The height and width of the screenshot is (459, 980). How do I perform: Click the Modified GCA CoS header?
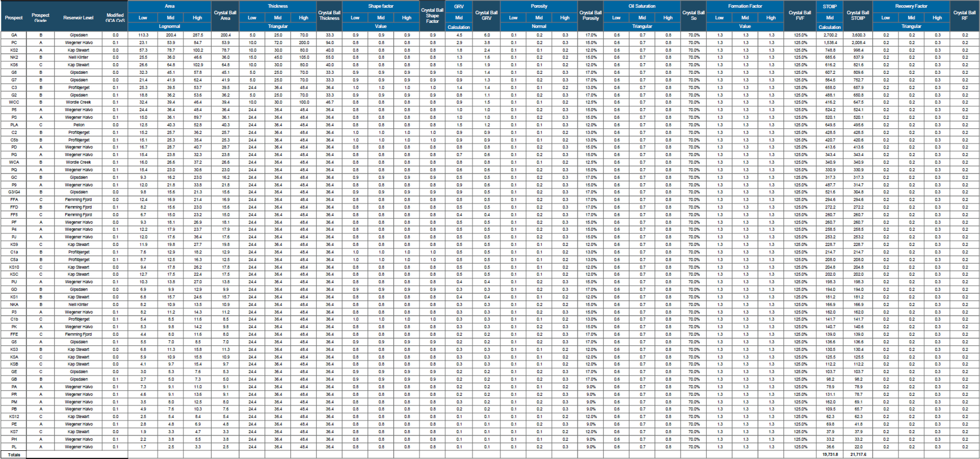pyautogui.click(x=115, y=17)
